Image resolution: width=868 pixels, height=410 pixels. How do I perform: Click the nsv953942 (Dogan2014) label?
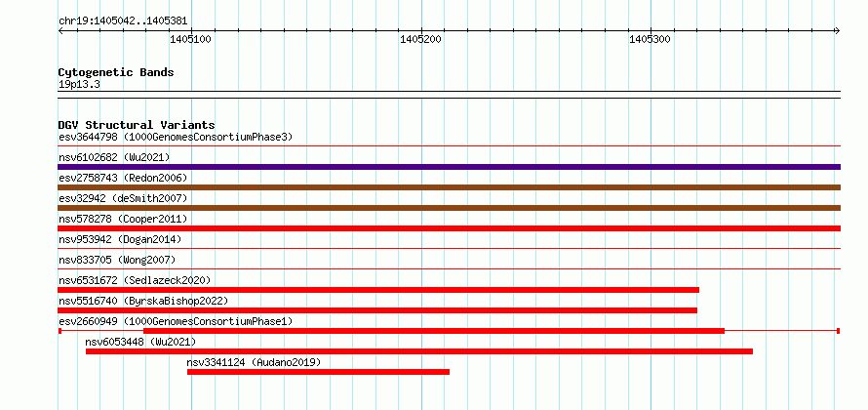pos(120,239)
